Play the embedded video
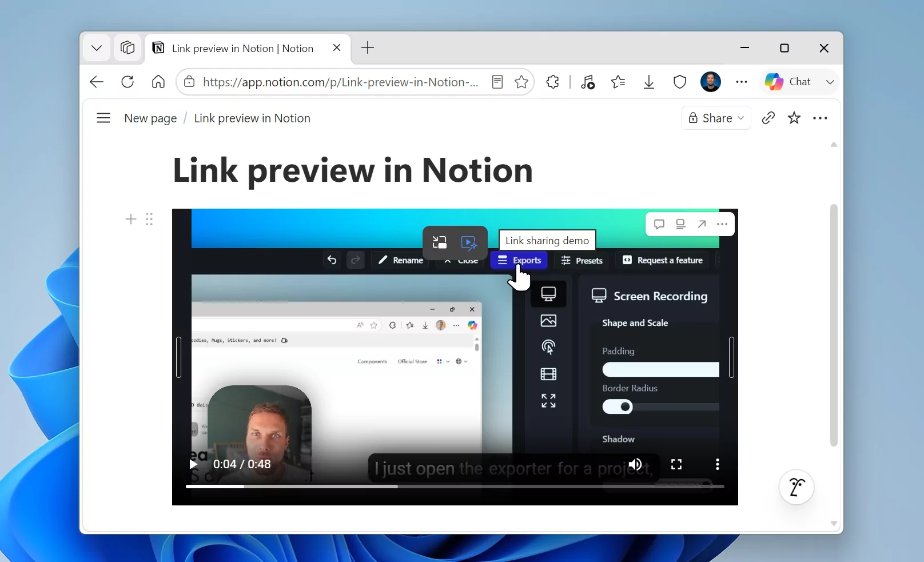The height and width of the screenshot is (562, 924). pos(193,464)
